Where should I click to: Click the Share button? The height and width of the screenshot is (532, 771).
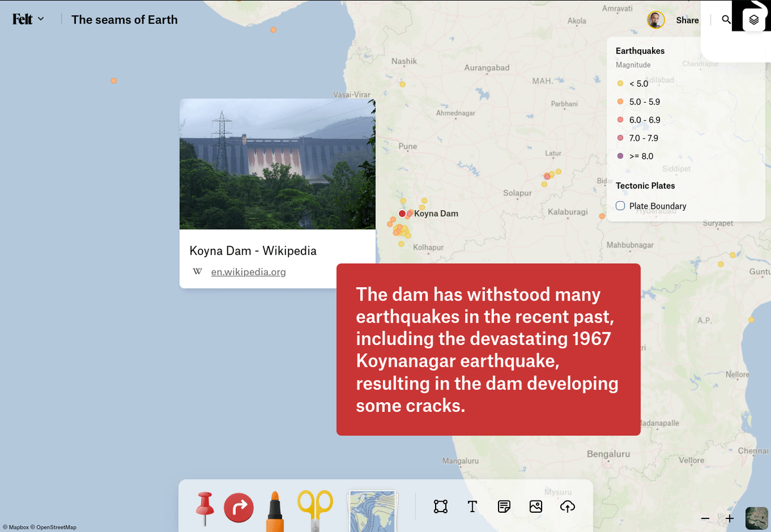(687, 20)
